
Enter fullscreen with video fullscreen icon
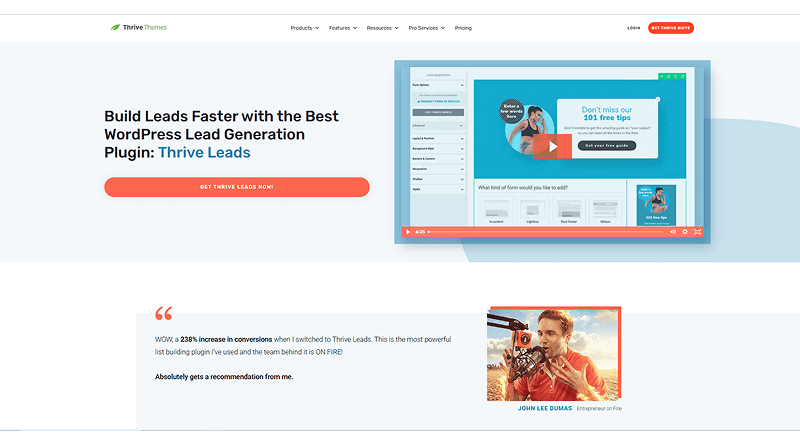(697, 232)
